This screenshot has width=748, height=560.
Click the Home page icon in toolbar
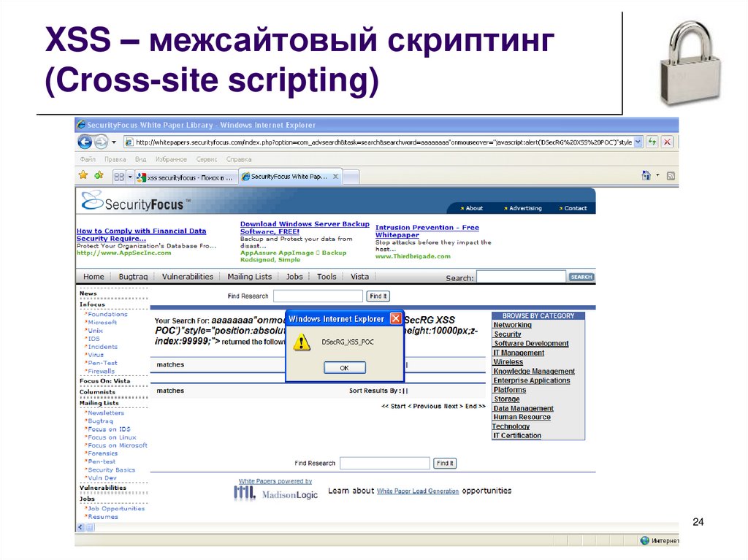pyautogui.click(x=646, y=175)
